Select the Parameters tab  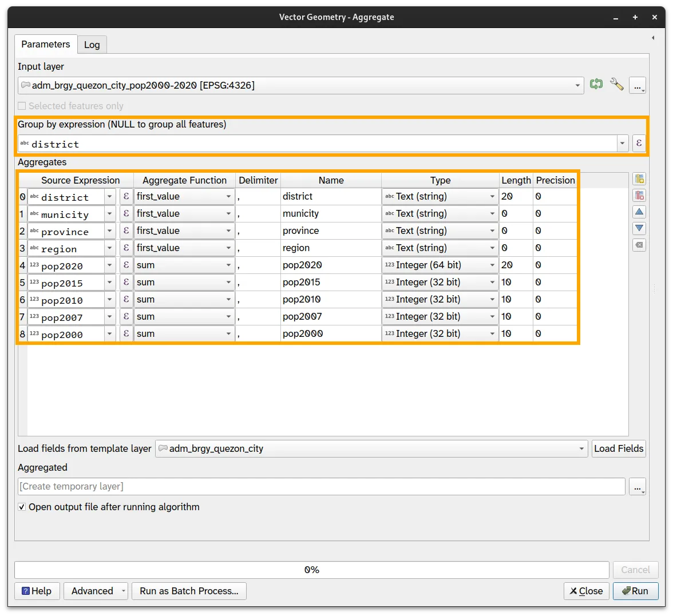(x=45, y=44)
